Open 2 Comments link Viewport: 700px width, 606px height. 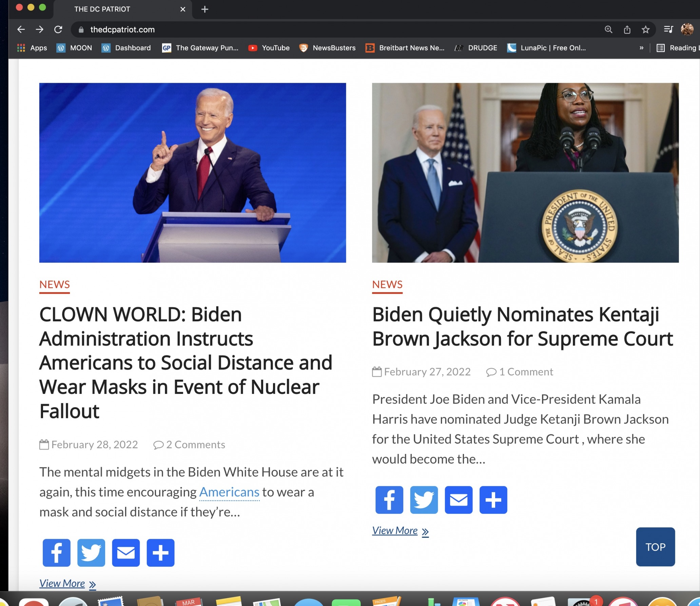point(189,444)
